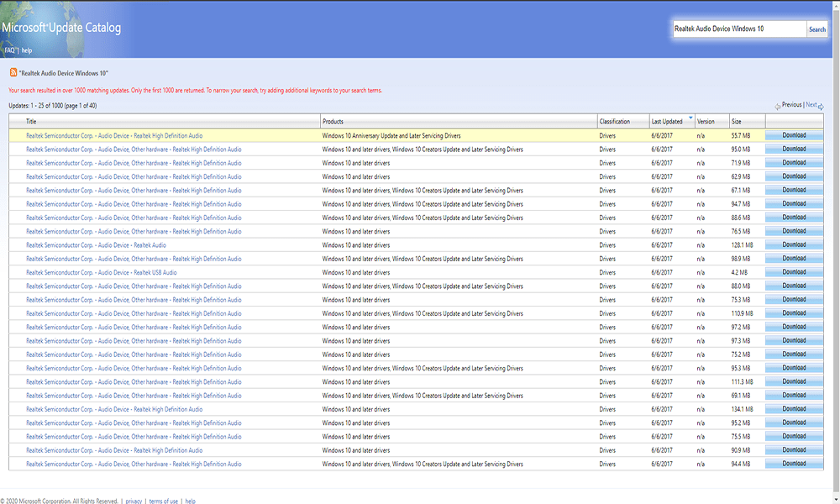840x504 pixels.
Task: Click the 'Updates: 1 - 25 of 1000' count text
Action: coord(52,106)
